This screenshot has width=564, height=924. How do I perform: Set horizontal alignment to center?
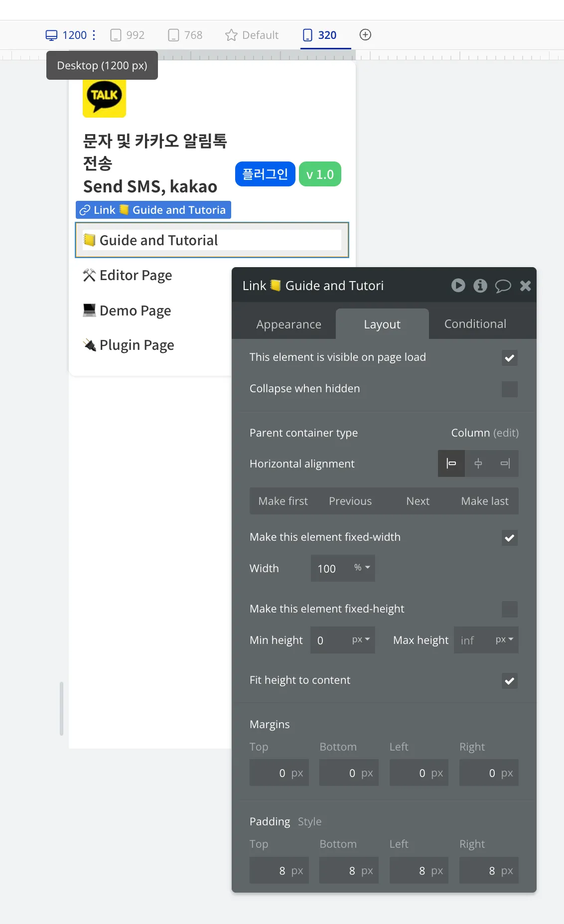coord(478,463)
